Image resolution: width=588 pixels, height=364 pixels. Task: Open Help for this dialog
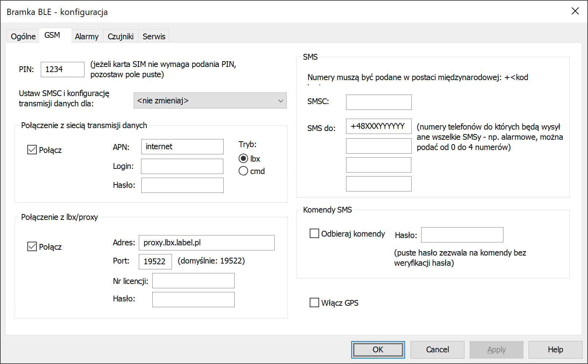click(556, 349)
